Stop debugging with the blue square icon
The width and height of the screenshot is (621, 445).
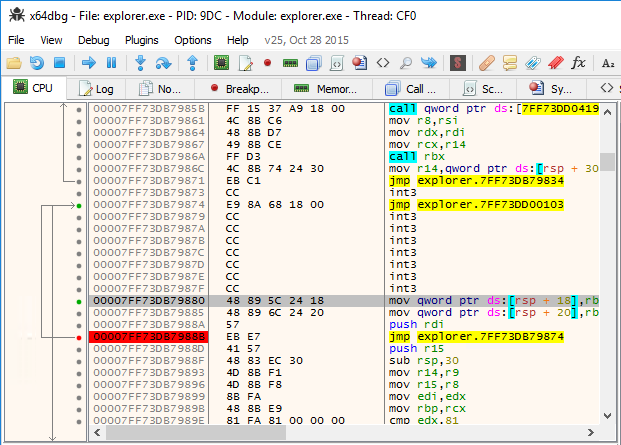click(59, 63)
